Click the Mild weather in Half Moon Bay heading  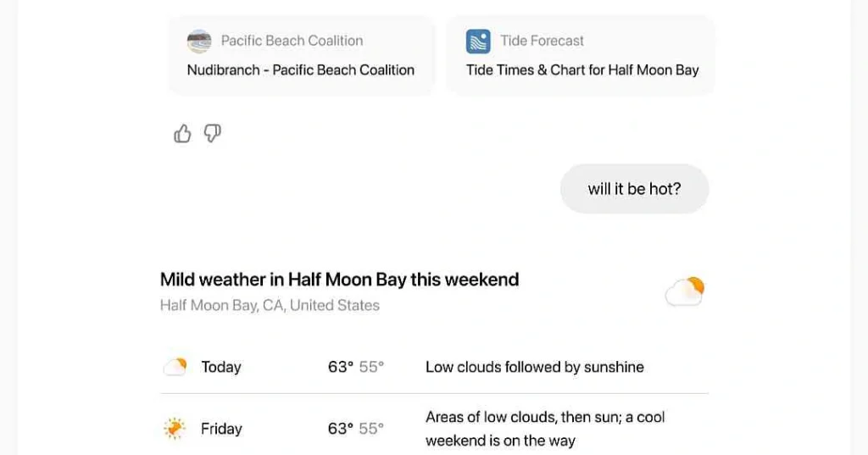(339, 280)
